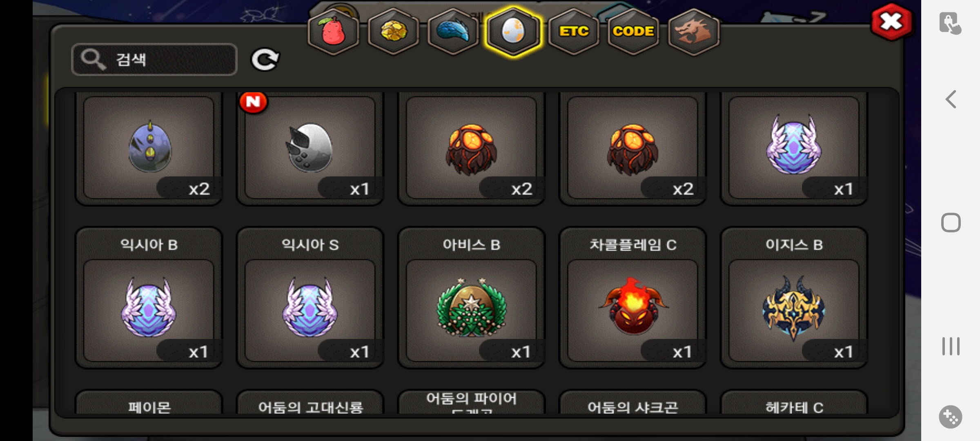Select the 차콜플레임 C flame egg

(633, 298)
